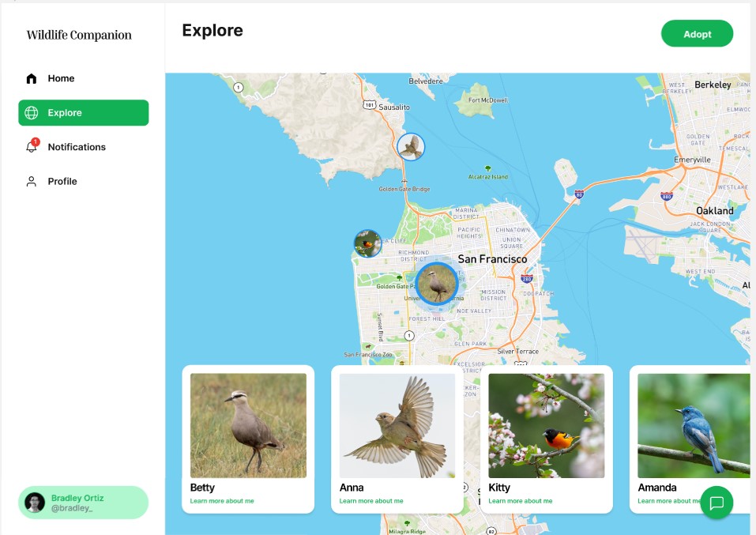Select the Explore globe icon
Image resolution: width=756 pixels, height=535 pixels.
click(x=32, y=113)
